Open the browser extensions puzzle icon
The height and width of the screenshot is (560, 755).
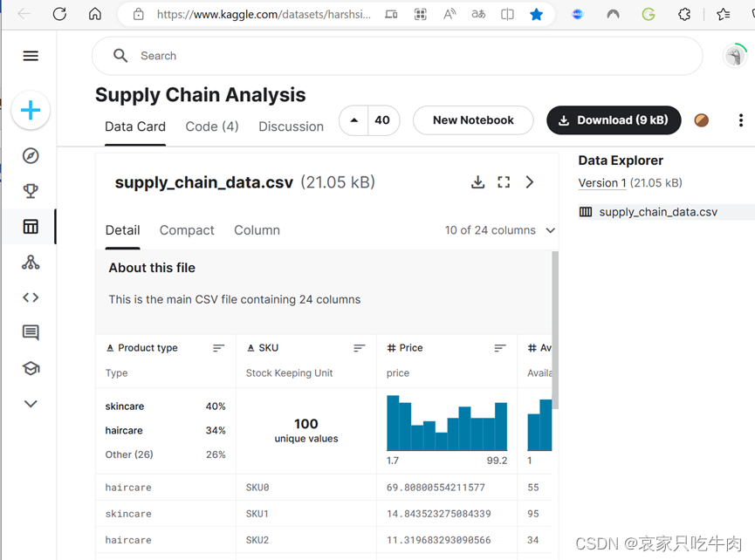pyautogui.click(x=684, y=15)
